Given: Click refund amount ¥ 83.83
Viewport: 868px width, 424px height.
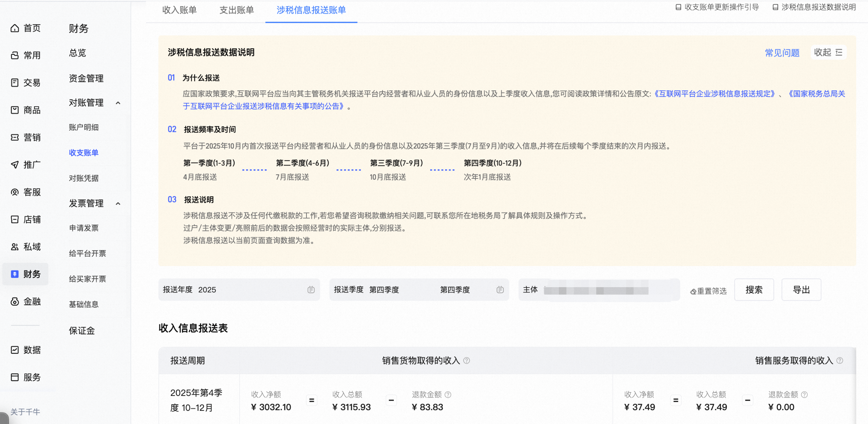Looking at the screenshot, I should 427,407.
